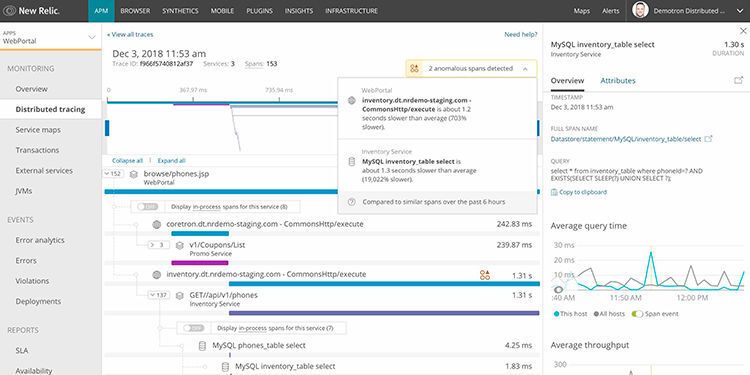Click anomaly icon on inventory span row
This screenshot has height=375, width=750.
point(485,275)
